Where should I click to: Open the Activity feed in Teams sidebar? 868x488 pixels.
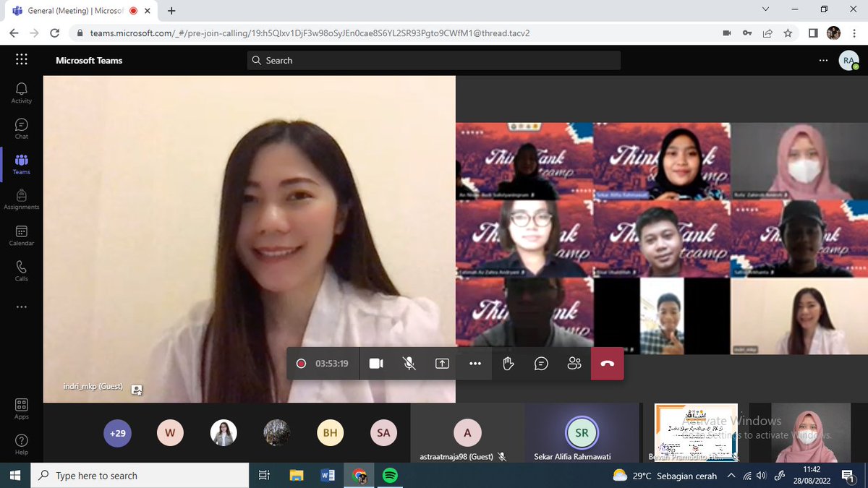tap(22, 93)
